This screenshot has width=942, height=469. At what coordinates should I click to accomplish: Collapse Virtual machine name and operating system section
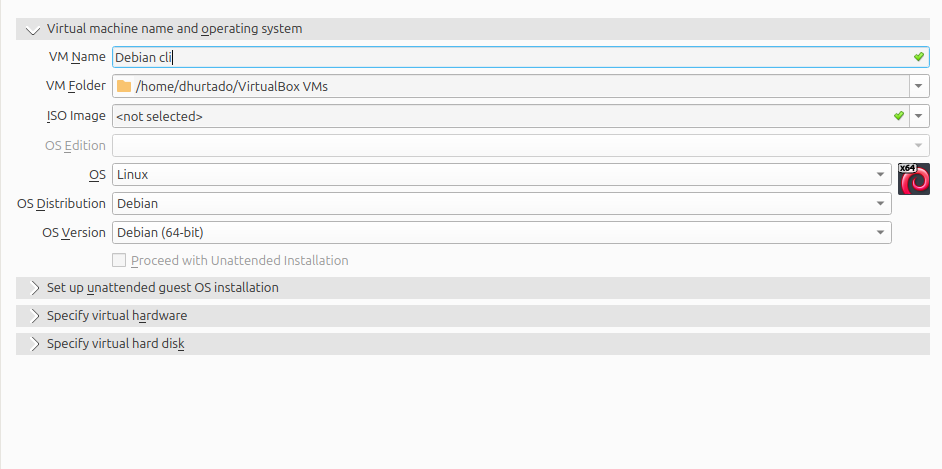pos(35,29)
